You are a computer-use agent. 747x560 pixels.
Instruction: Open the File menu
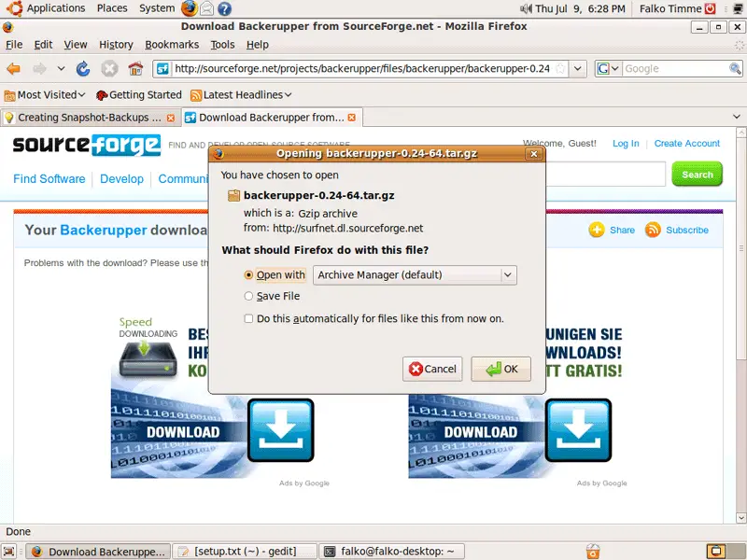coord(14,45)
